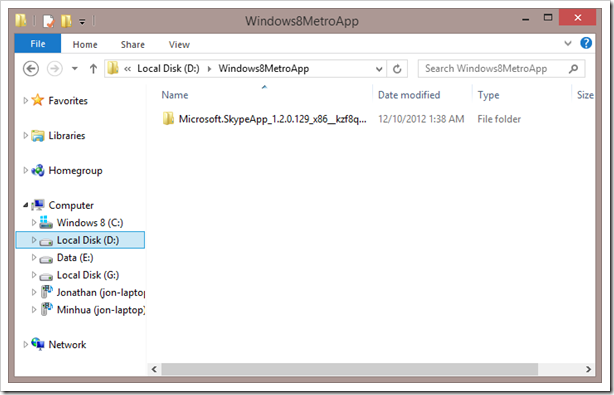Viewport: 614px width, 395px height.
Task: Click the Local Disk (G:) drive icon
Action: click(x=46, y=277)
